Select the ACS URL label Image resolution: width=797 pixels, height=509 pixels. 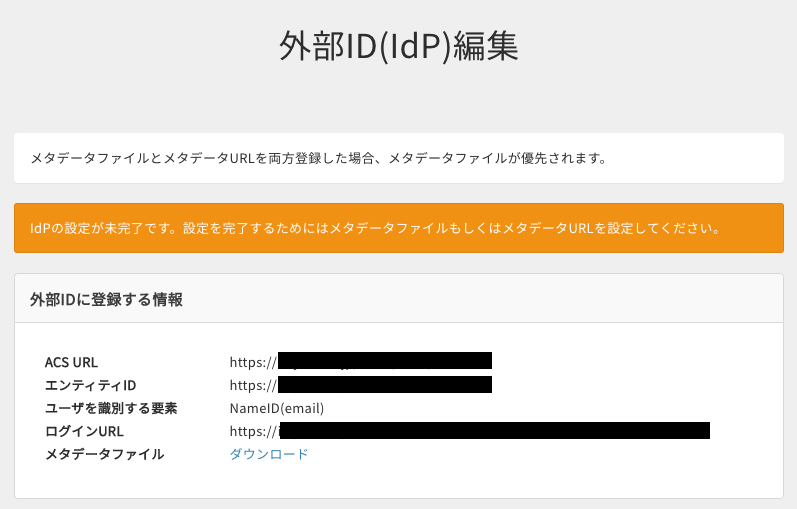click(x=71, y=362)
